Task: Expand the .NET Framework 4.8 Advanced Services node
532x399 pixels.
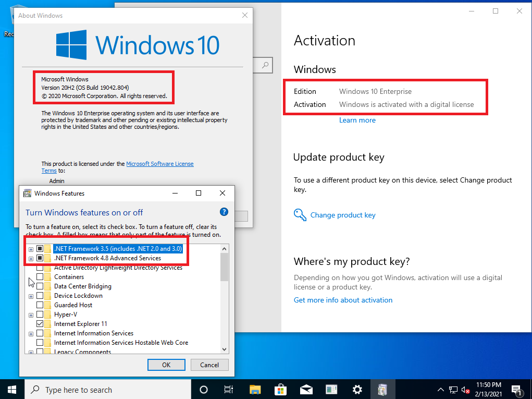Action: (x=31, y=259)
